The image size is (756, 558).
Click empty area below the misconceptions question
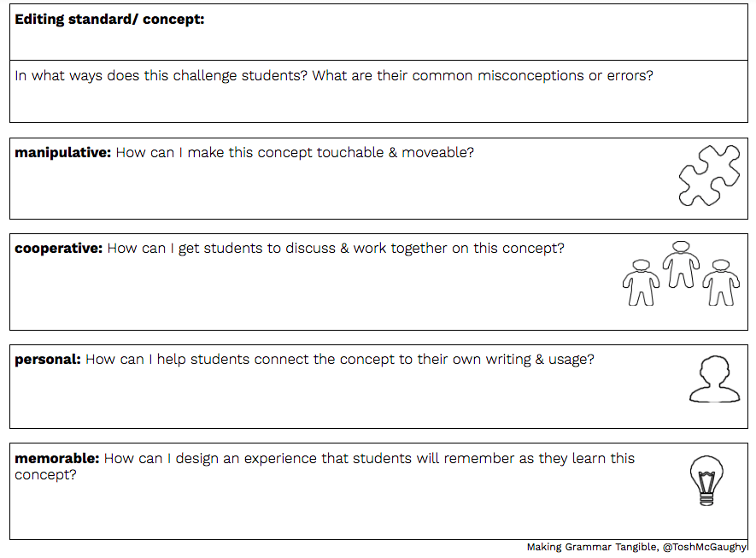click(342, 103)
